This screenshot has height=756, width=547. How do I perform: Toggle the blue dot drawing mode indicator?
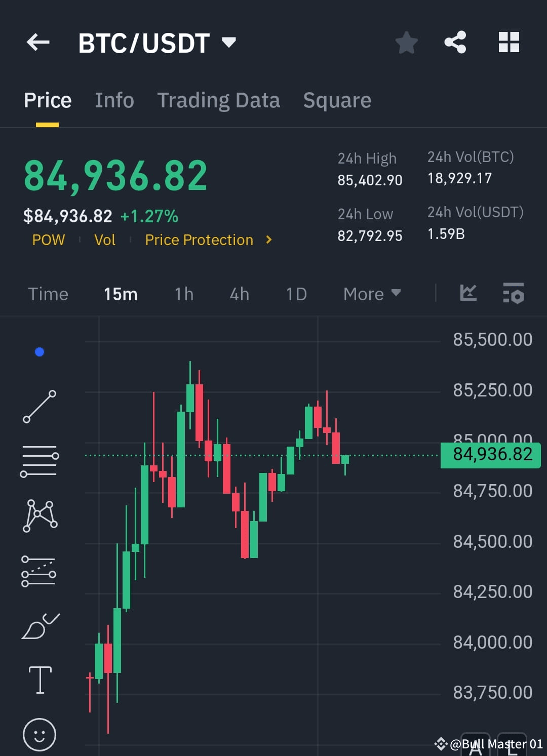pos(40,351)
